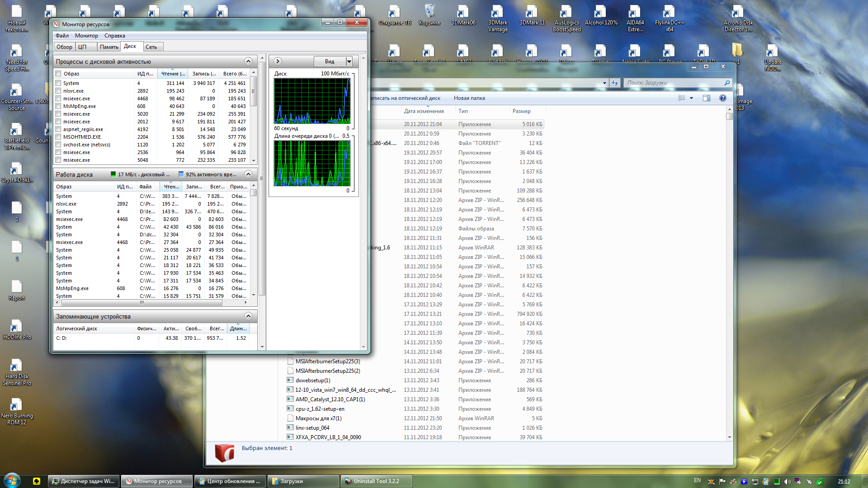Switch to the Память tab
Screen dimensions: 868x488
pos(109,47)
